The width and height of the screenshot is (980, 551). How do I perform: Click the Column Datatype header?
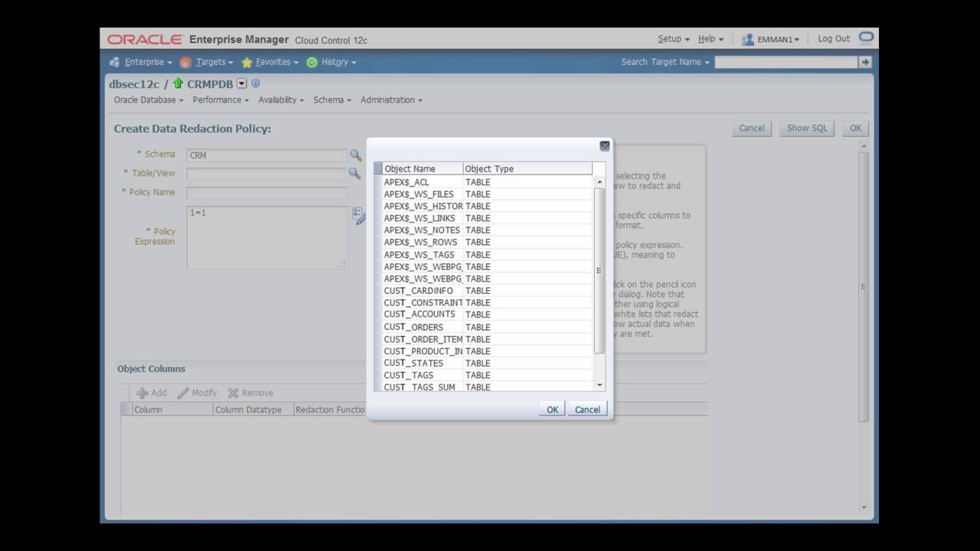(x=252, y=409)
